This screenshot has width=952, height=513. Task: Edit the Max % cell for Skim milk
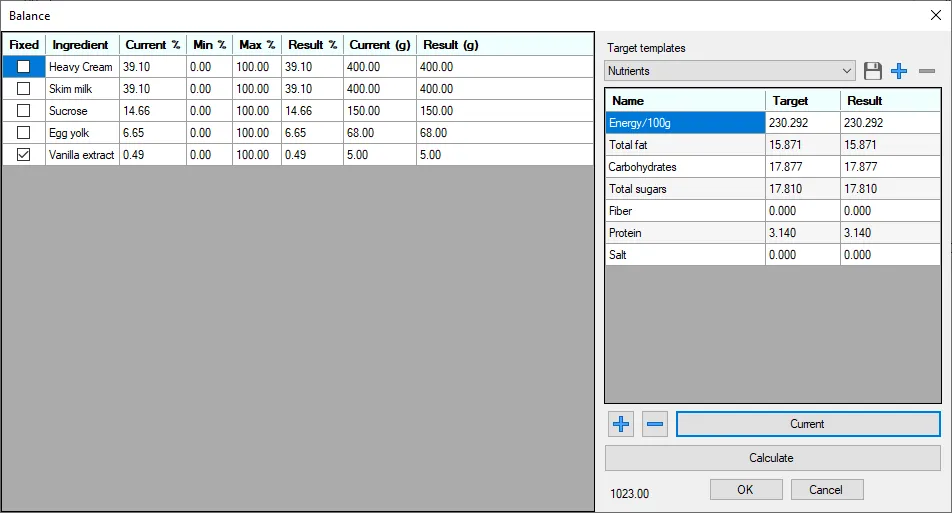pyautogui.click(x=257, y=89)
